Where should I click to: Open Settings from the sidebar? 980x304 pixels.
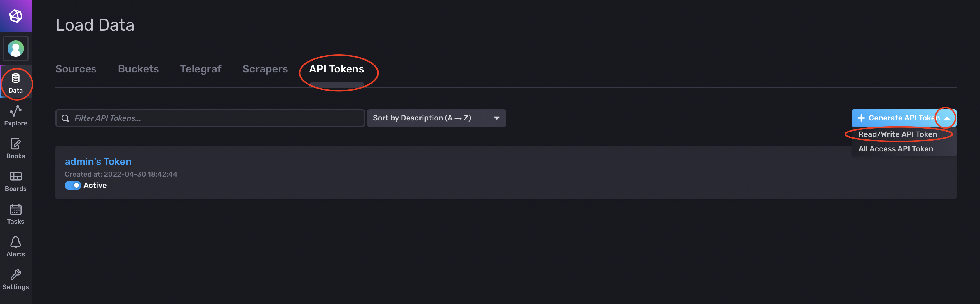coord(15,280)
